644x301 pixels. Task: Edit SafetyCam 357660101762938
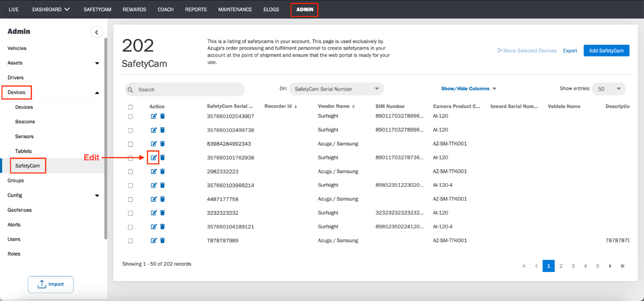tap(154, 158)
